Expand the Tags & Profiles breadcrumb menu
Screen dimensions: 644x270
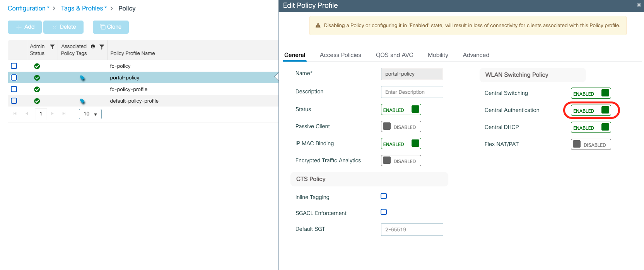coord(84,8)
